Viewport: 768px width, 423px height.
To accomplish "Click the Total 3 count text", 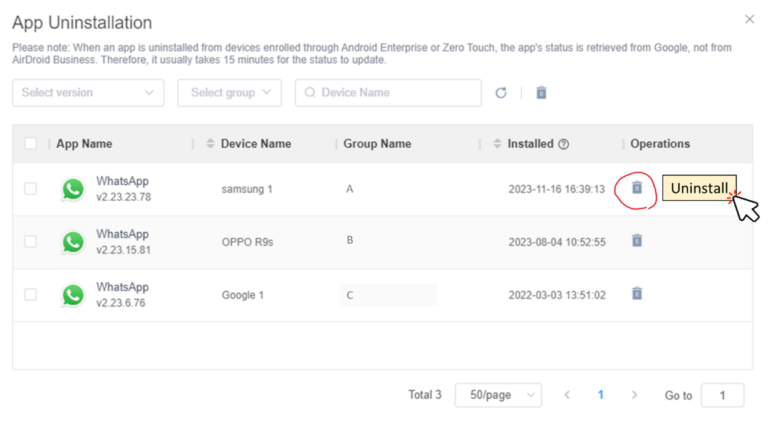I will click(x=425, y=395).
